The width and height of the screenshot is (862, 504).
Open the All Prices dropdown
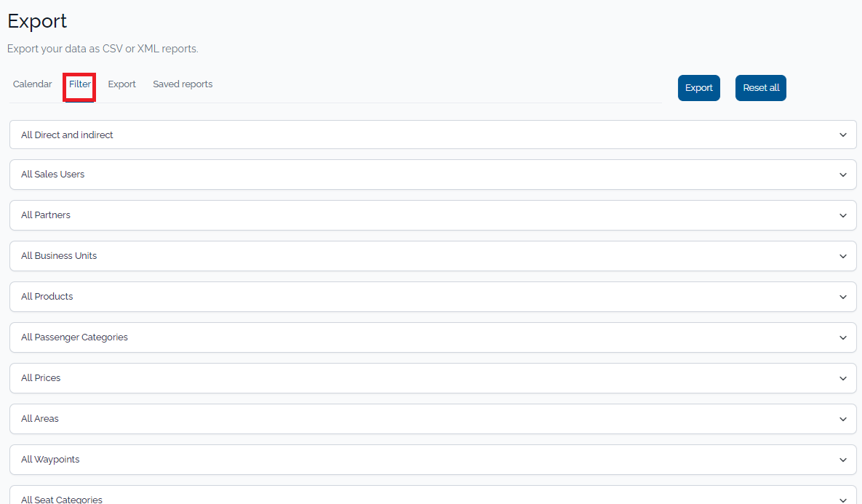(434, 378)
